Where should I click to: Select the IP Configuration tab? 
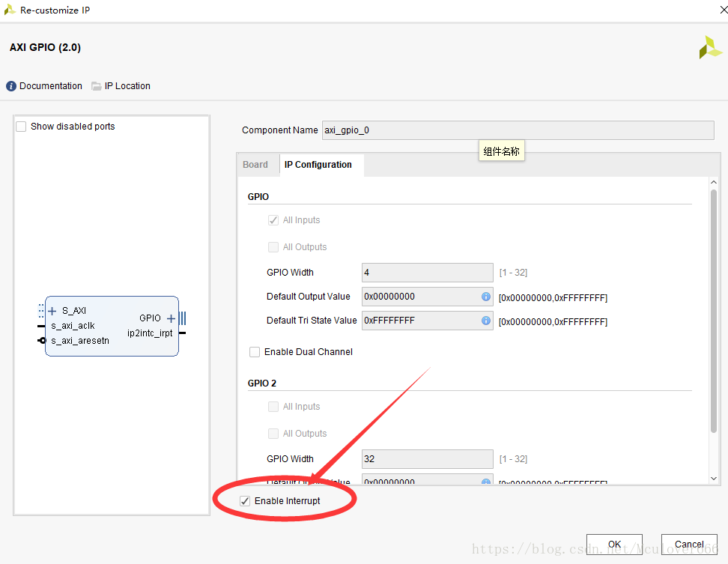tap(318, 165)
